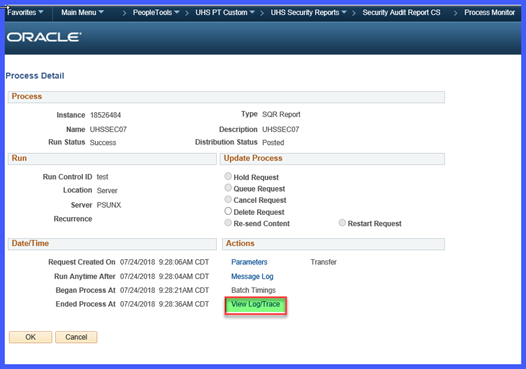Expand UHS PT Custom breadcrumb menu

225,12
